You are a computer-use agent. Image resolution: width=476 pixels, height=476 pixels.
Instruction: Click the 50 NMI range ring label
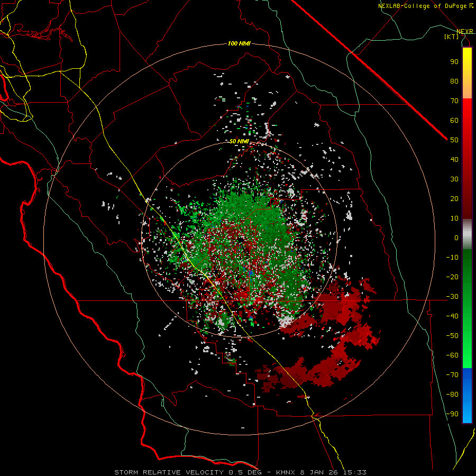click(239, 141)
